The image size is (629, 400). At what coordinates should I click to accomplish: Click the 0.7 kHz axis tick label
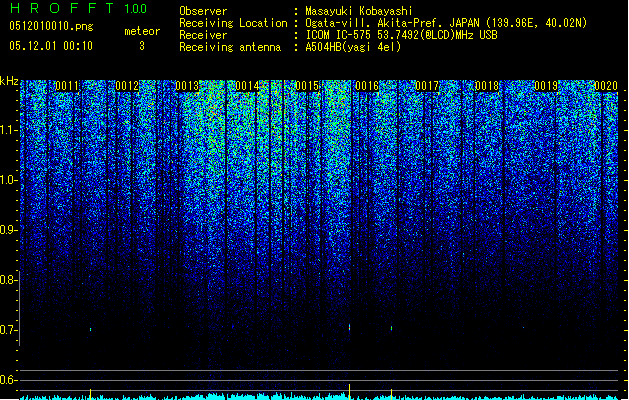(x=9, y=330)
